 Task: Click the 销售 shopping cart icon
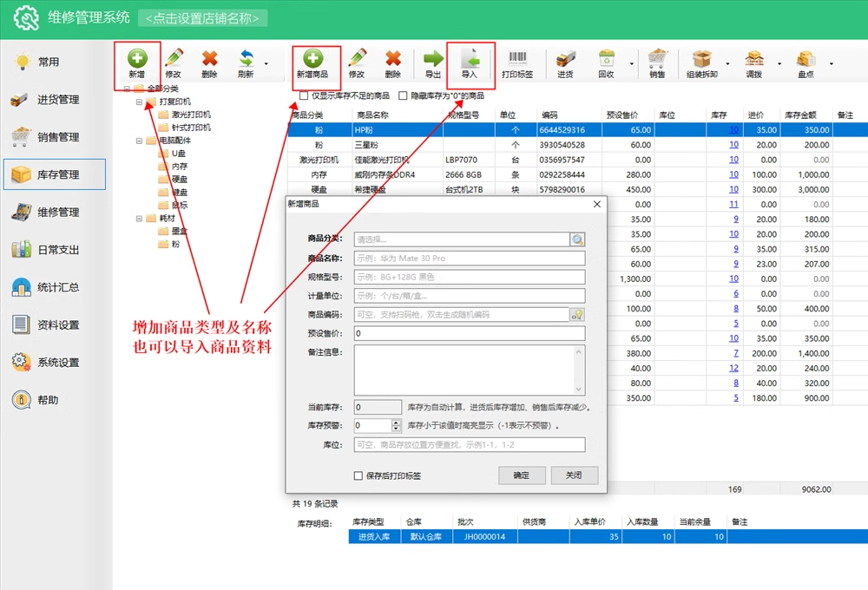click(657, 58)
